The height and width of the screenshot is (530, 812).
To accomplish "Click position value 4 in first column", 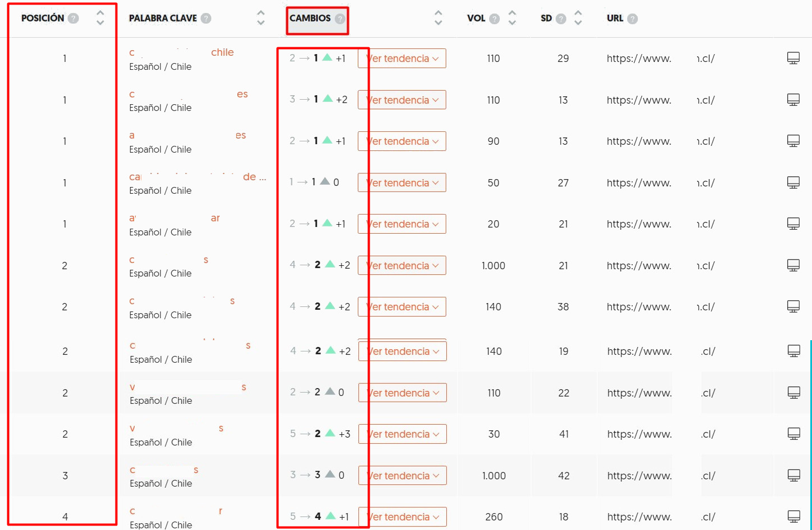I will [x=65, y=517].
